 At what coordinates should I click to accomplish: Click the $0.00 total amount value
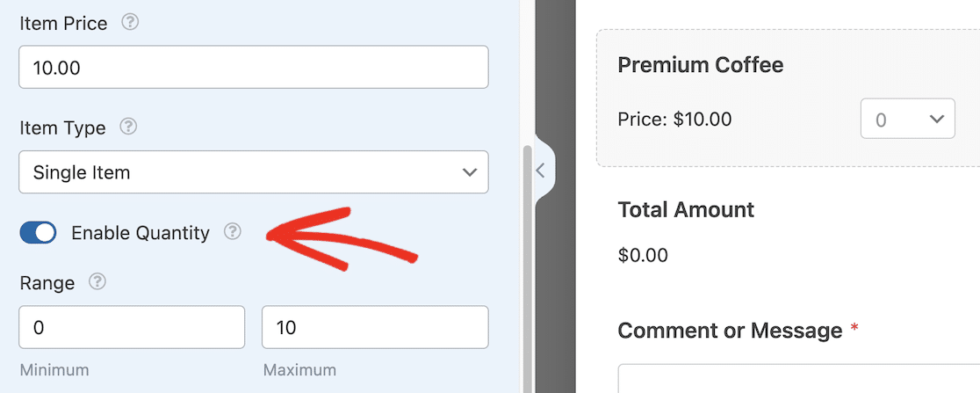coord(643,256)
